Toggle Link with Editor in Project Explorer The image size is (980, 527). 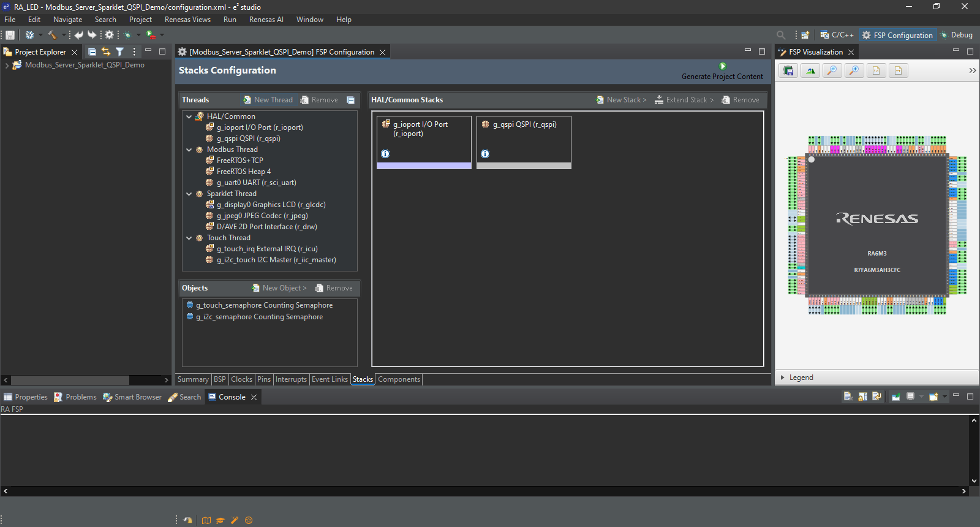pyautogui.click(x=106, y=52)
